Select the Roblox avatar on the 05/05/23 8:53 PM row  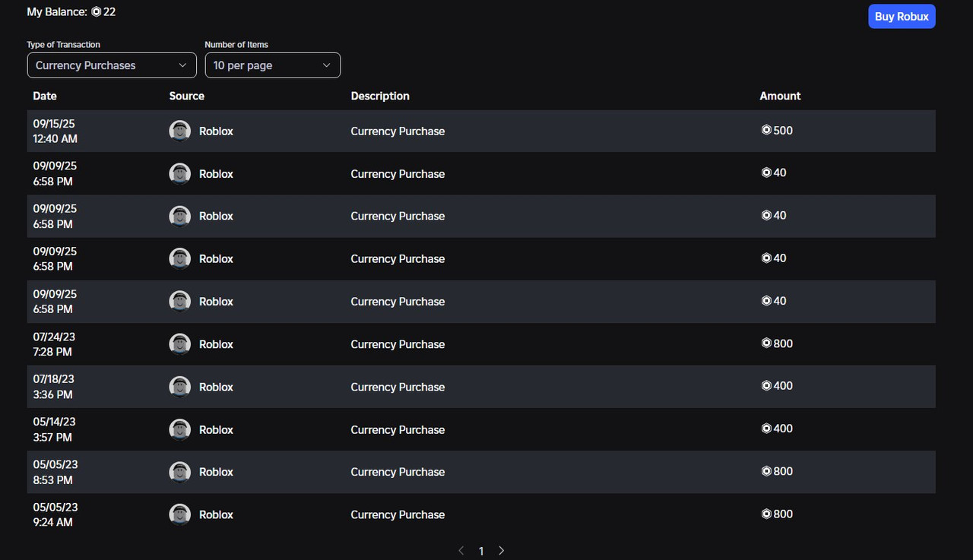coord(179,472)
